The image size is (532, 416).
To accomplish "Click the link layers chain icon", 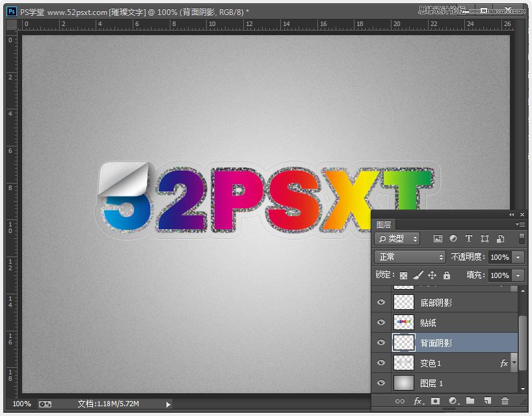I will (x=400, y=401).
